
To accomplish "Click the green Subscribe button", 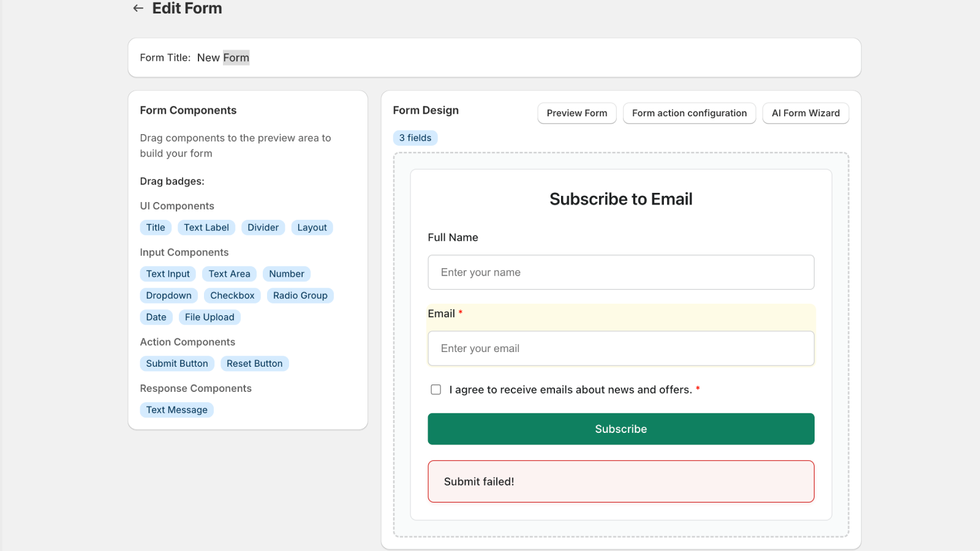I will point(620,429).
